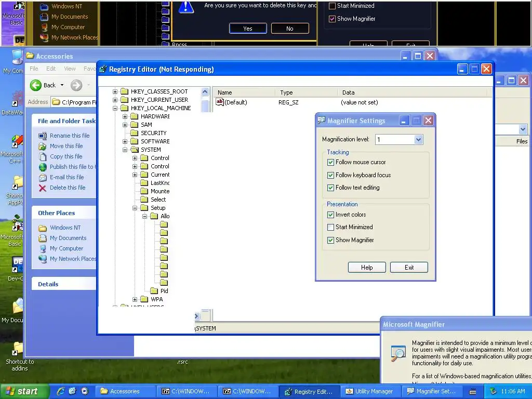Click the Exit button in Magnifier Settings
Viewport: 532px width, 399px height.
[x=409, y=268]
